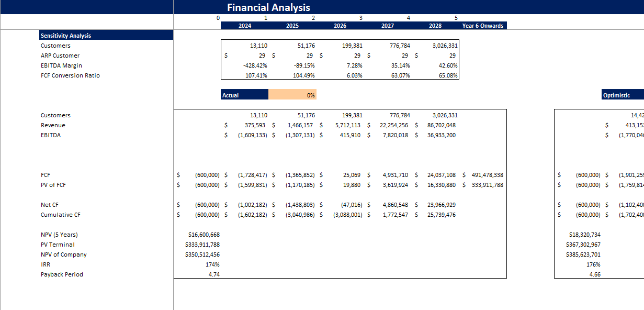Select the 2028 EBITDA value 36,933,200
Viewport: 644px width, 310px height.
pyautogui.click(x=442, y=135)
